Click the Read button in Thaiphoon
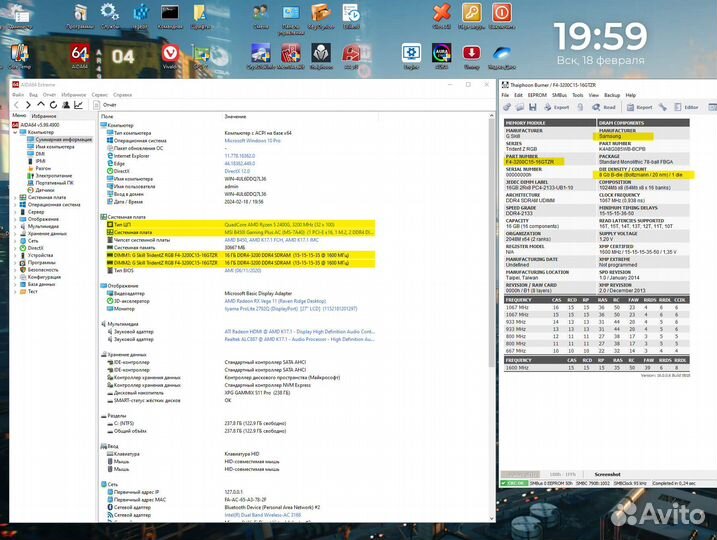Screen dimensions: 717x540 click(x=604, y=107)
